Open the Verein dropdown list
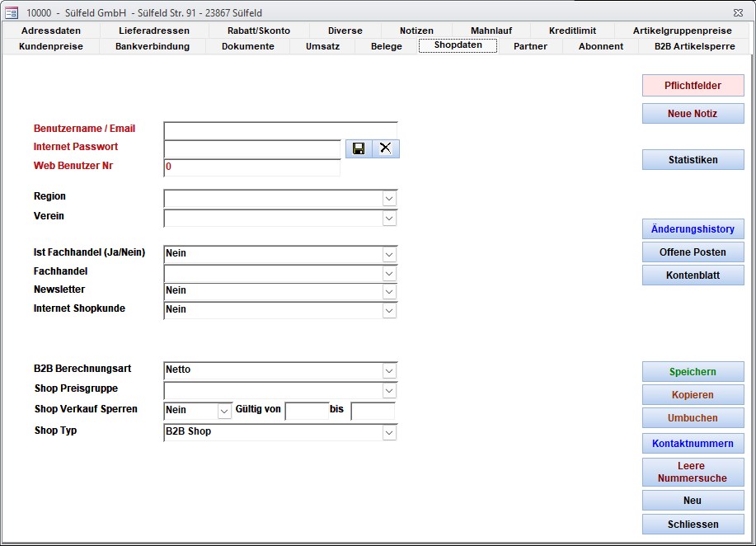 [389, 219]
